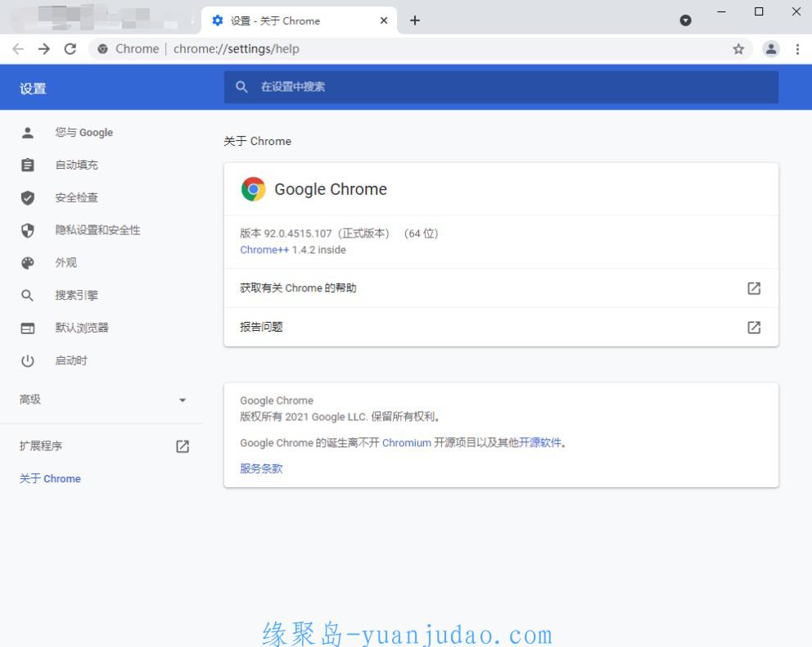Click the external link icon for 获取有关 Chrome 的帮助

(754, 288)
